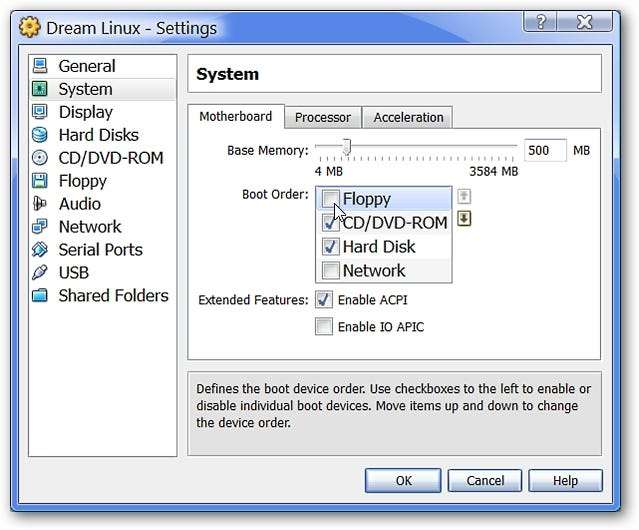Enable Floppy in boot order
This screenshot has height=530, width=639.
330,198
